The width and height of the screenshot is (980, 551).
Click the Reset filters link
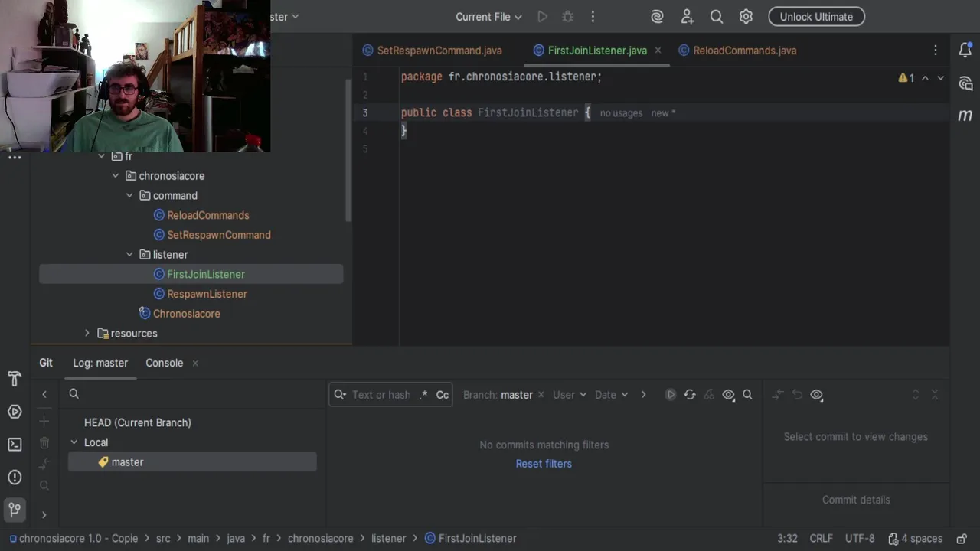tap(544, 464)
